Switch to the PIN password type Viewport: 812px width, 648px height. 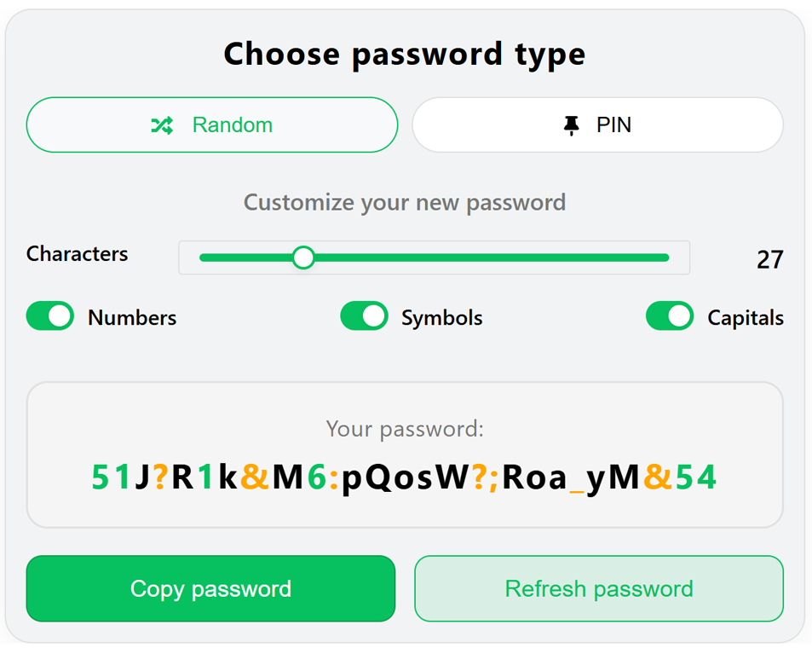[597, 124]
